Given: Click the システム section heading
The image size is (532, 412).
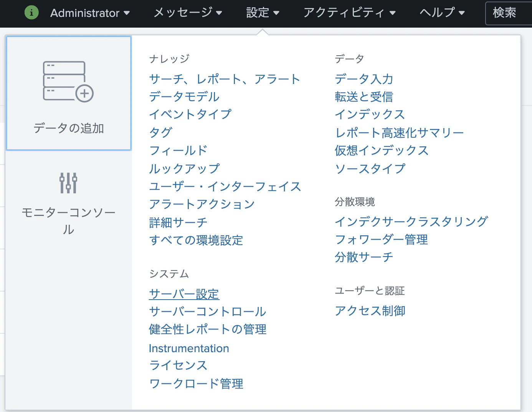Looking at the screenshot, I should 169,274.
